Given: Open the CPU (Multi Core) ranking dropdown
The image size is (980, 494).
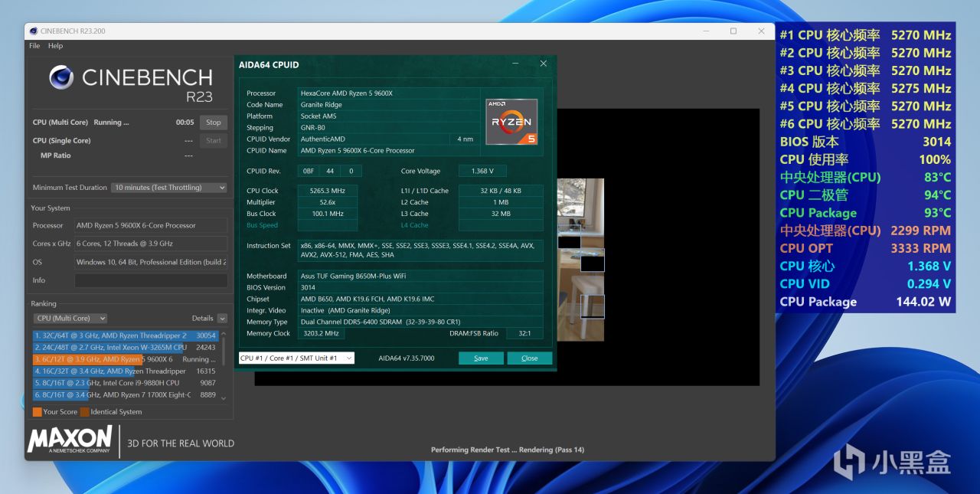Looking at the screenshot, I should coord(70,318).
